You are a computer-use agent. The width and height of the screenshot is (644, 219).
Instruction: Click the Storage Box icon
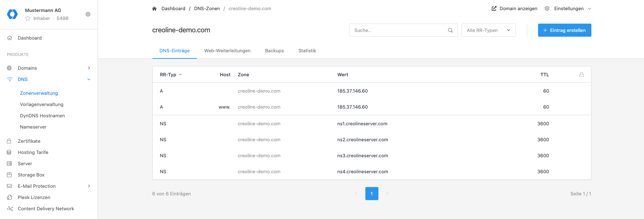[9, 175]
